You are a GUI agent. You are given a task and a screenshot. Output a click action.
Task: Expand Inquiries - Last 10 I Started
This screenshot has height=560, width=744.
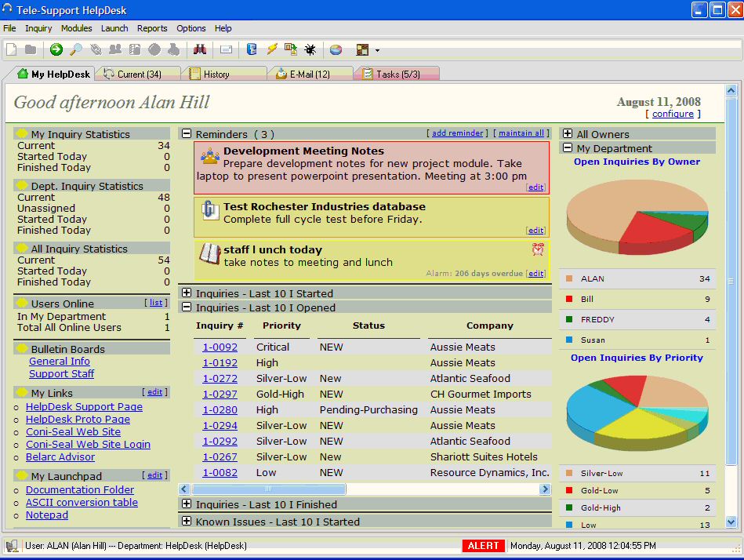coord(187,293)
